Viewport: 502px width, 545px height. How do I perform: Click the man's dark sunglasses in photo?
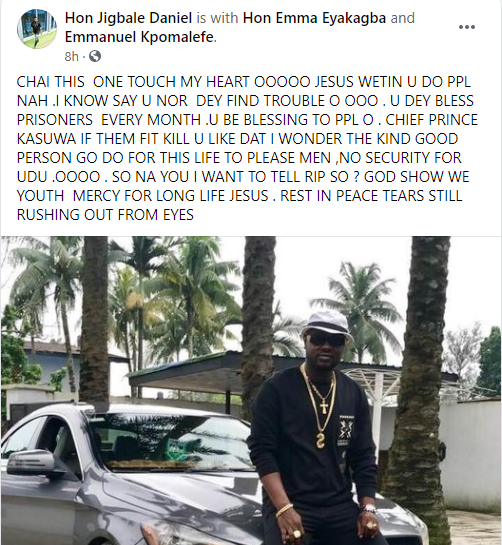[x=327, y=340]
